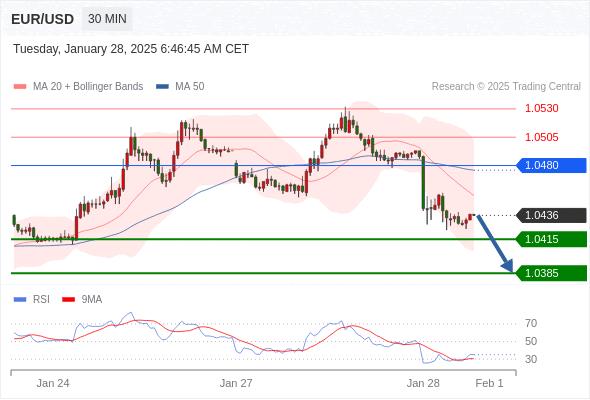
Task: Click the 1.0480 blue pivot price tag
Action: pyautogui.click(x=551, y=166)
